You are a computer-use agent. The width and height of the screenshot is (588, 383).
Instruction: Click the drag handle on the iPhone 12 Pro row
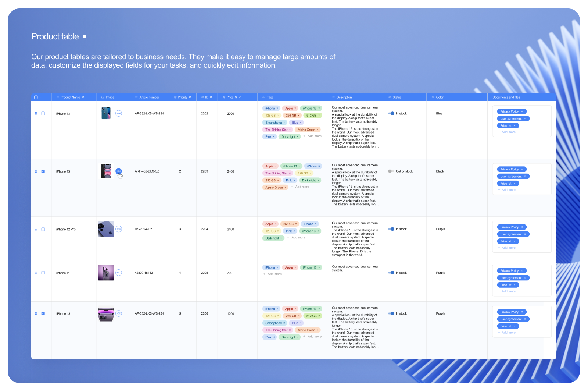pos(36,229)
